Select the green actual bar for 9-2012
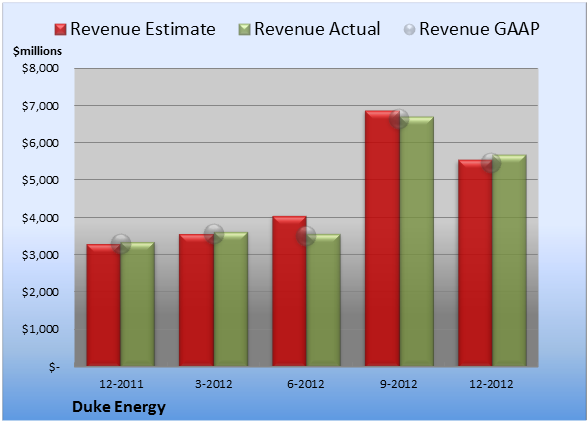This screenshot has height=422, width=588. coord(417,241)
